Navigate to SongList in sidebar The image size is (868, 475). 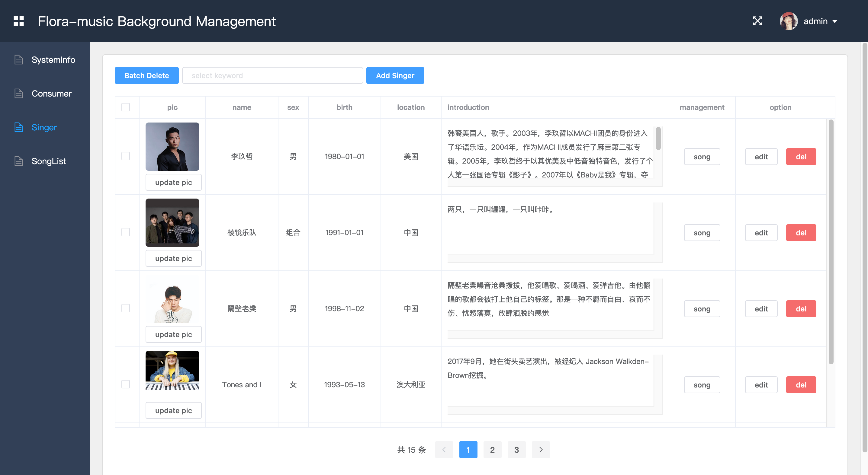(x=49, y=161)
